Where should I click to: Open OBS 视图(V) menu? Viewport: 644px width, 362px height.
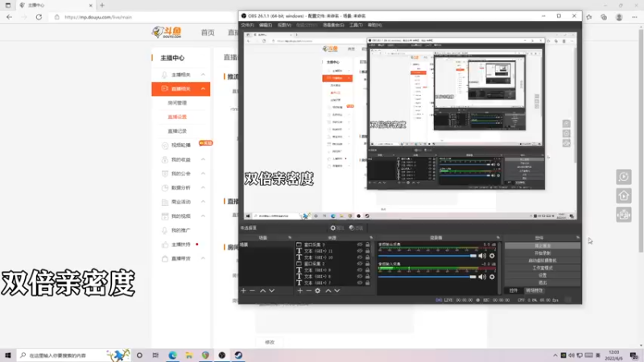pyautogui.click(x=284, y=25)
